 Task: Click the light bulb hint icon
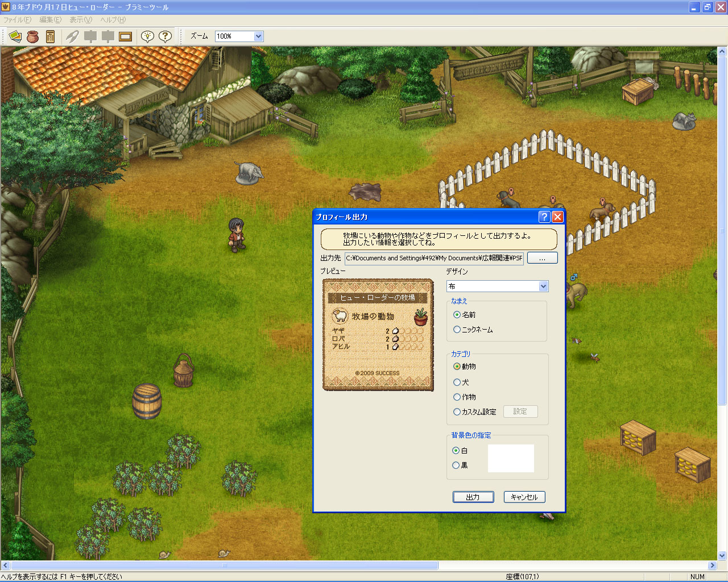coord(147,36)
